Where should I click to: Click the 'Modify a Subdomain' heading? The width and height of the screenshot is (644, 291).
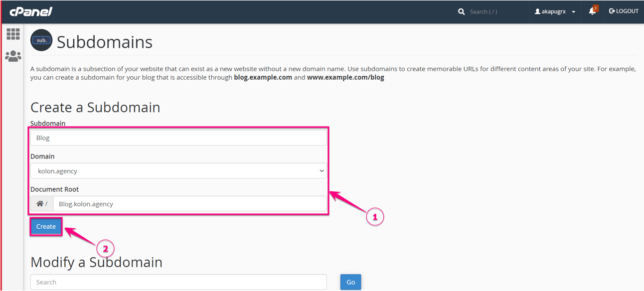pyautogui.click(x=96, y=262)
